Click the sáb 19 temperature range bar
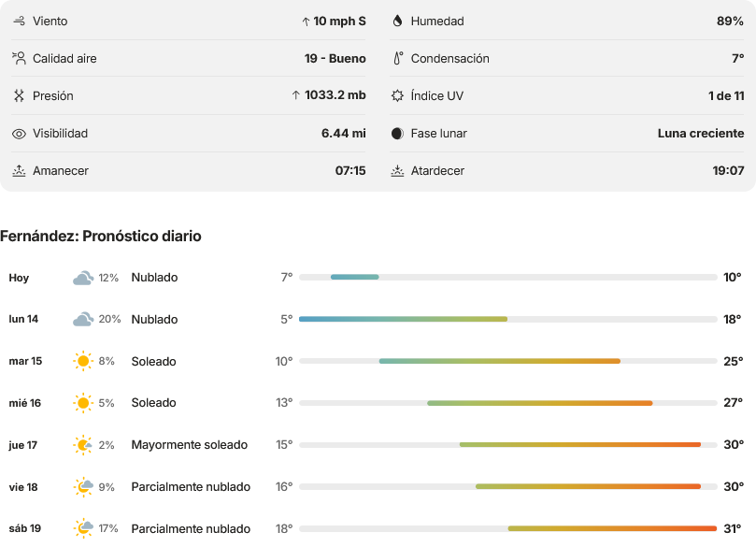Screen dimensions: 756x547 [x=508, y=528]
